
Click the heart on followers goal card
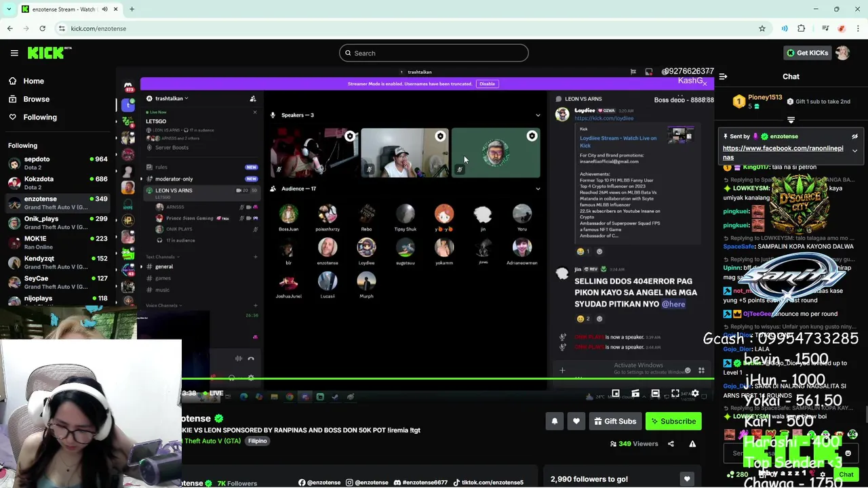coord(687,479)
